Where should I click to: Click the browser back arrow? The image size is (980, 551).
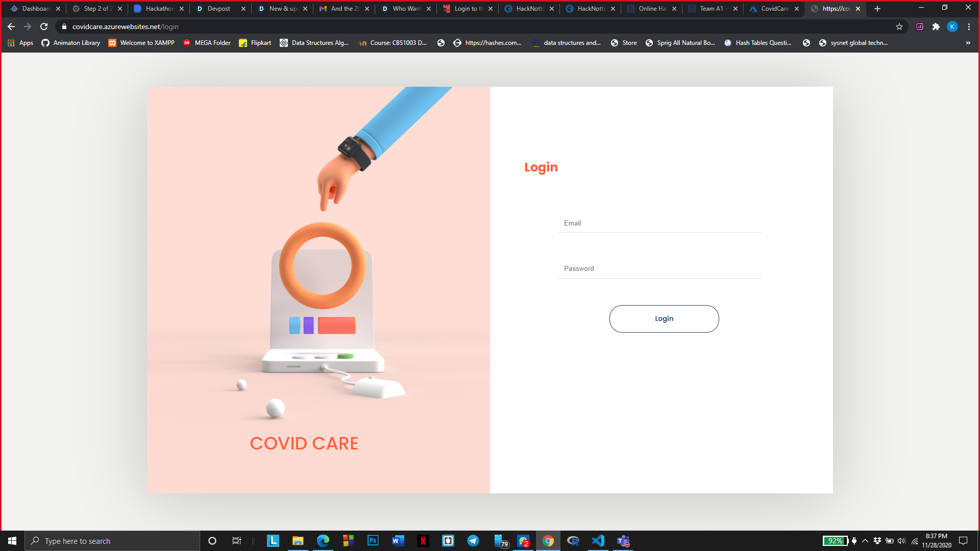click(11, 27)
